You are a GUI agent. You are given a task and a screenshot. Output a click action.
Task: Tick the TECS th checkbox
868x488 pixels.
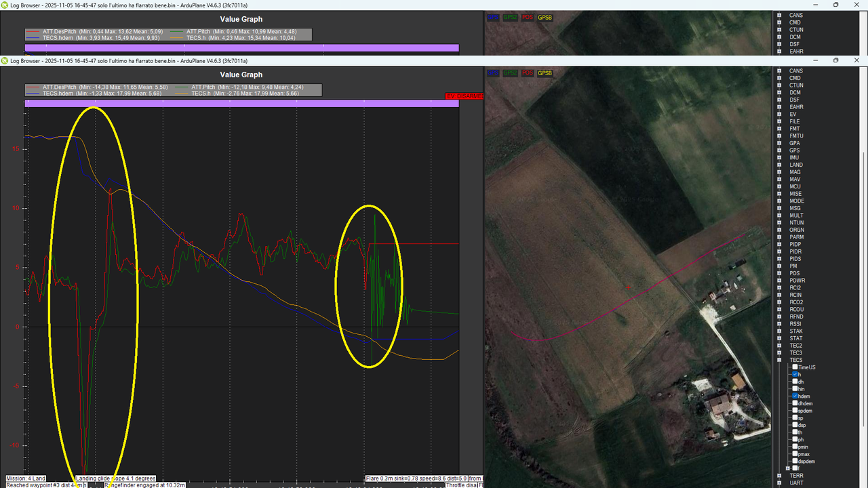[795, 432]
